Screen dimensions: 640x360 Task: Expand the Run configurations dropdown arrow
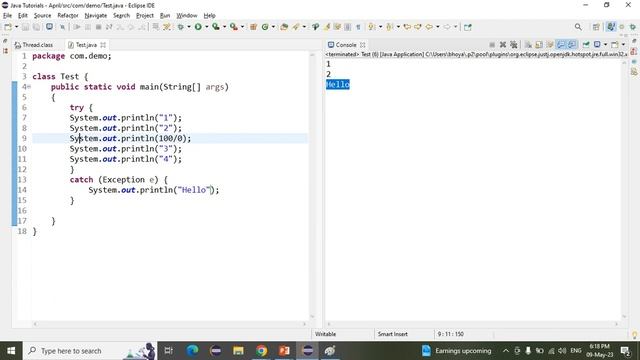pos(207,27)
